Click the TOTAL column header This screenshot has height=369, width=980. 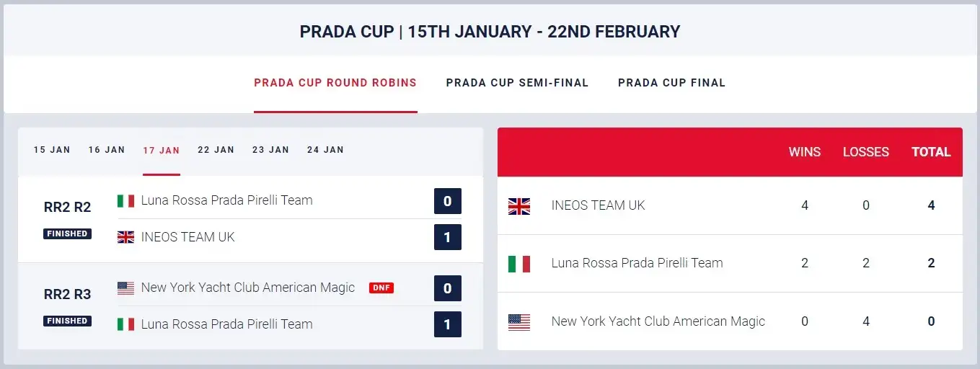[931, 152]
